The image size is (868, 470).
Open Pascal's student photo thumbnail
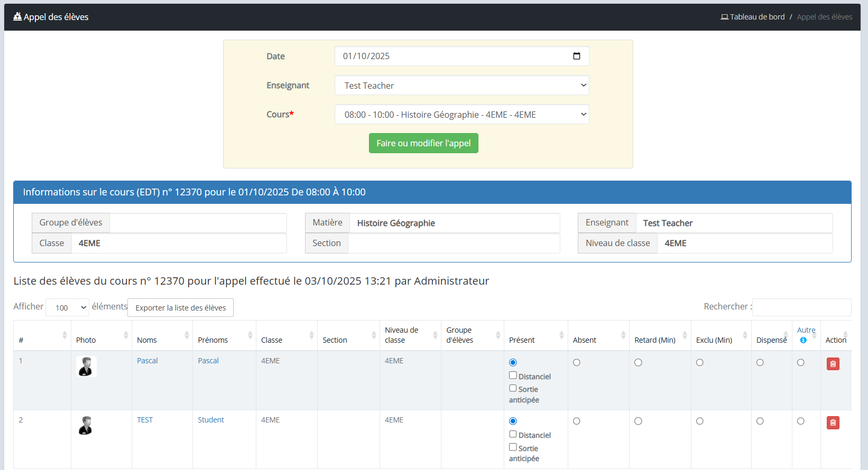[x=86, y=366]
